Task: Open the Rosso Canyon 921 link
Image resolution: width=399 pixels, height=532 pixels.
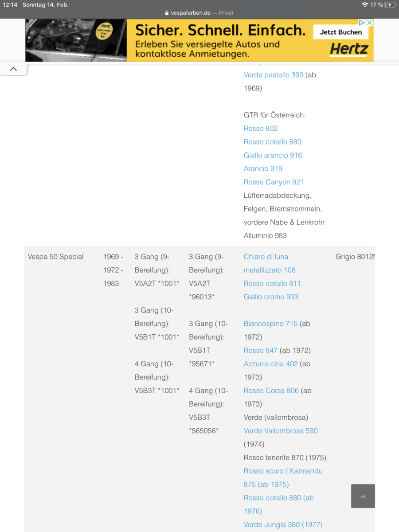Action: [x=274, y=182]
